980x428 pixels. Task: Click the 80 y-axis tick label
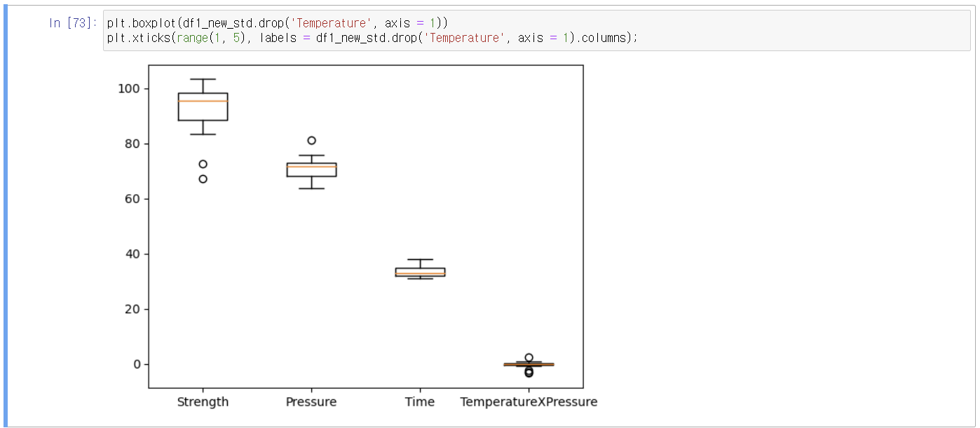[134, 144]
